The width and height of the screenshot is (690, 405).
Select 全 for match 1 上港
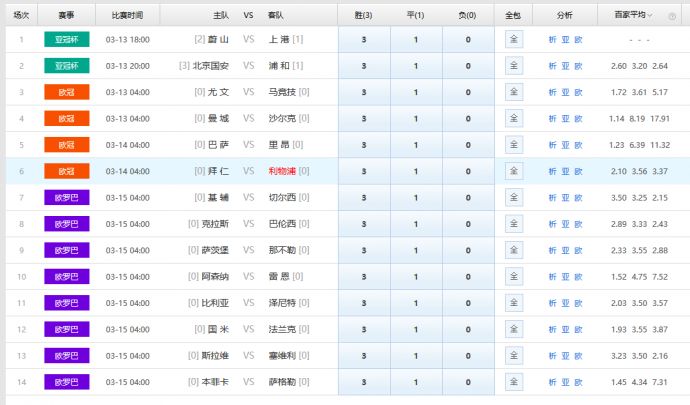(514, 39)
